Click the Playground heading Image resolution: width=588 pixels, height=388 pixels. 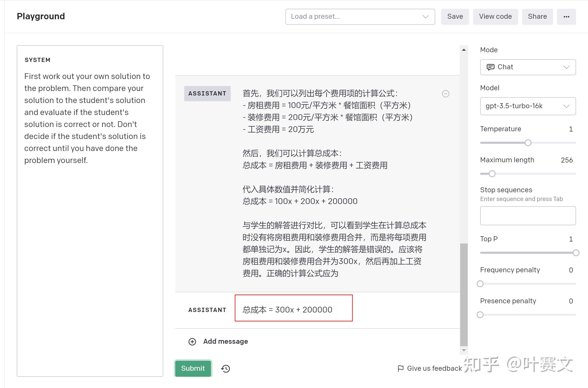41,16
